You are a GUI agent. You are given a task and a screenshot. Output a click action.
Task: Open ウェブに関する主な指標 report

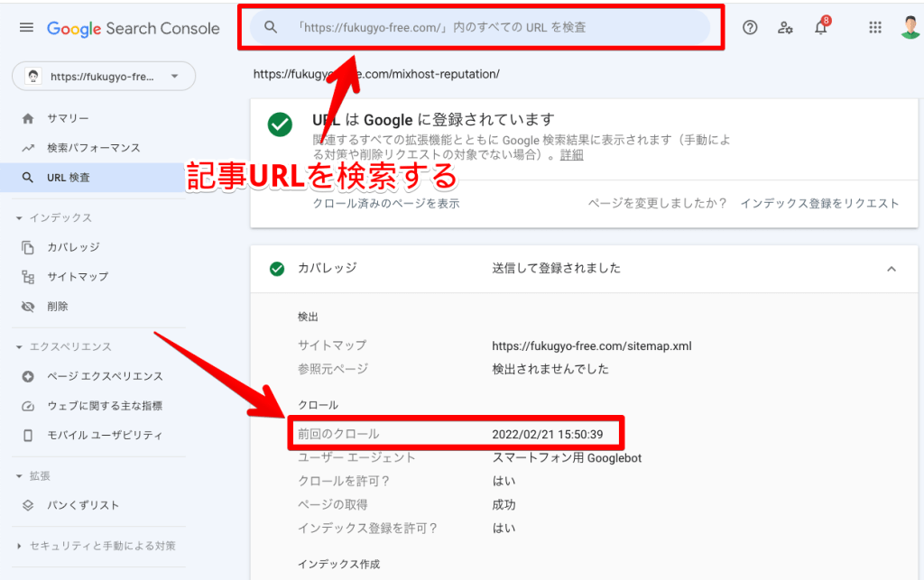105,406
